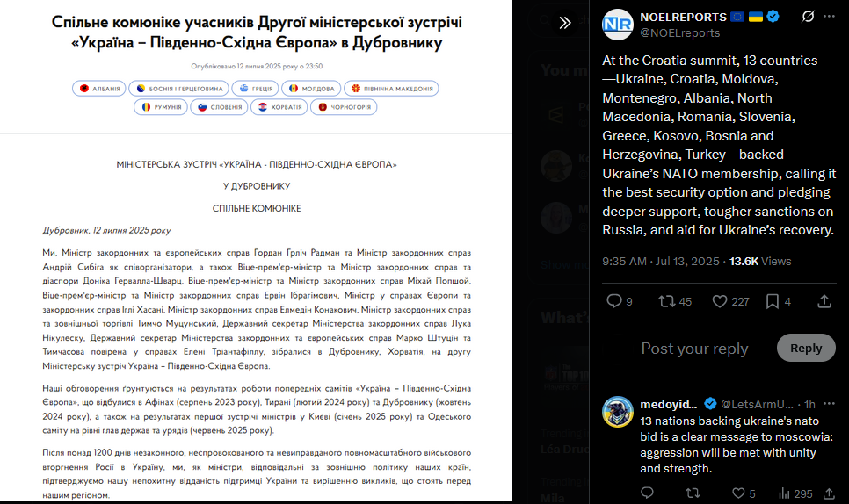Image resolution: width=849 pixels, height=504 pixels.
Task: Select the Греція country tag
Action: pyautogui.click(x=256, y=88)
